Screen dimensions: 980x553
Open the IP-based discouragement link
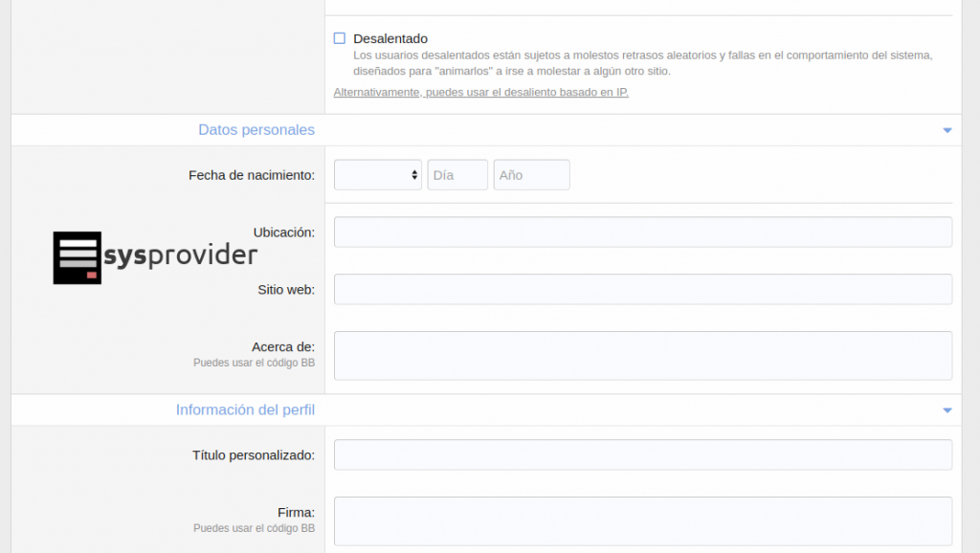click(480, 93)
